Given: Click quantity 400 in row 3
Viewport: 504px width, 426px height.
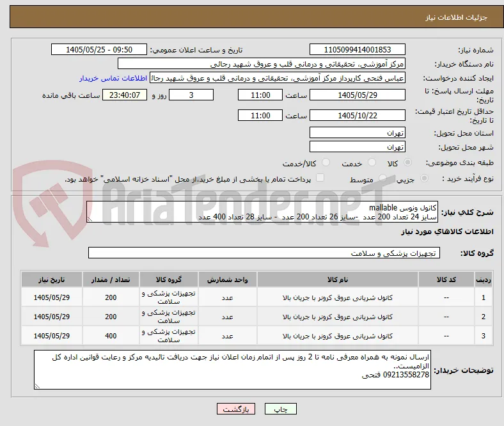Looking at the screenshot, I should tap(111, 336).
